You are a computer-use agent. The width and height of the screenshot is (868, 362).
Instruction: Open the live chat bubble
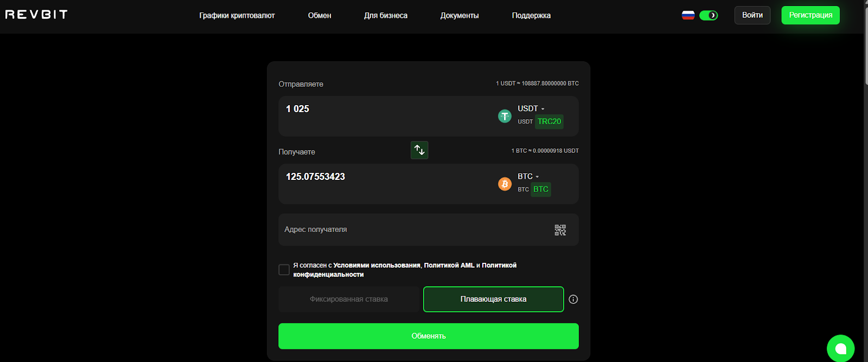pos(840,348)
